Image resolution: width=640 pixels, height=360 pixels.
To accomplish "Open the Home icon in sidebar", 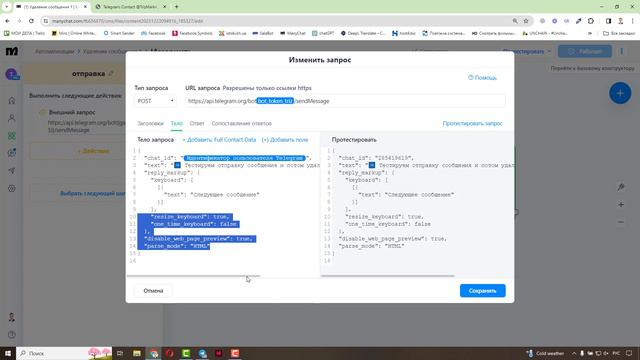I will coord(12,100).
